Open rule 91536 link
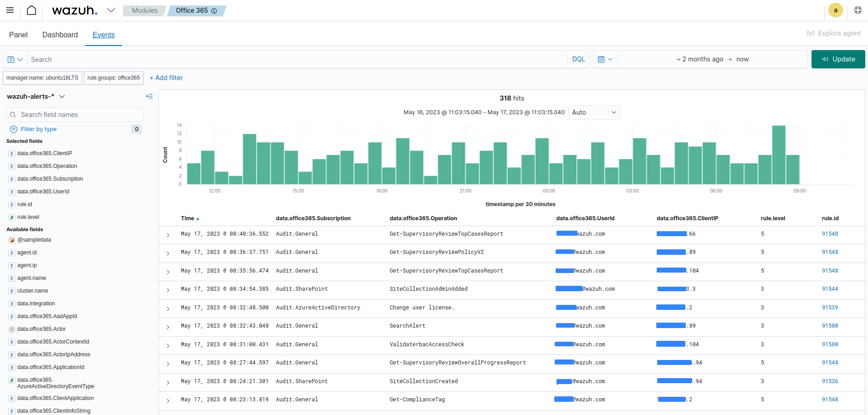This screenshot has height=415, width=868. point(830,381)
